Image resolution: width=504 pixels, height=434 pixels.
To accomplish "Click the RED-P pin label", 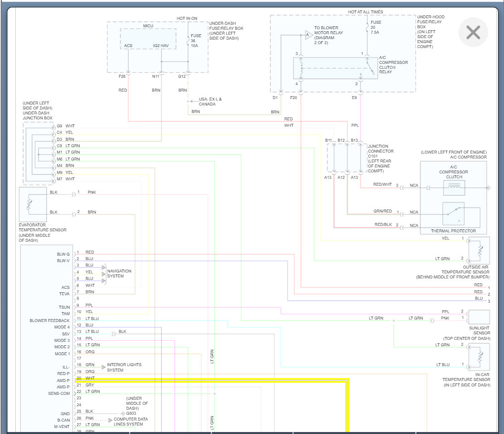I will click(x=63, y=374).
